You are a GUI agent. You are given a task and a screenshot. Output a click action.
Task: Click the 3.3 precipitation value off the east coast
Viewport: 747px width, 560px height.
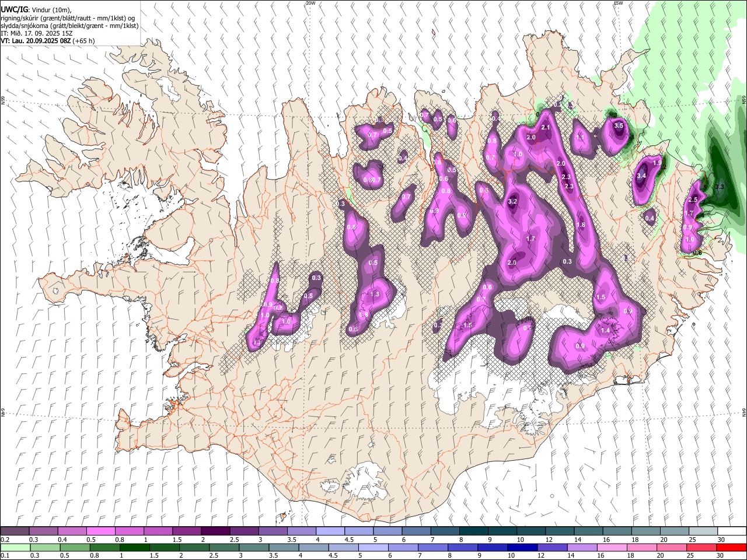pyautogui.click(x=720, y=187)
